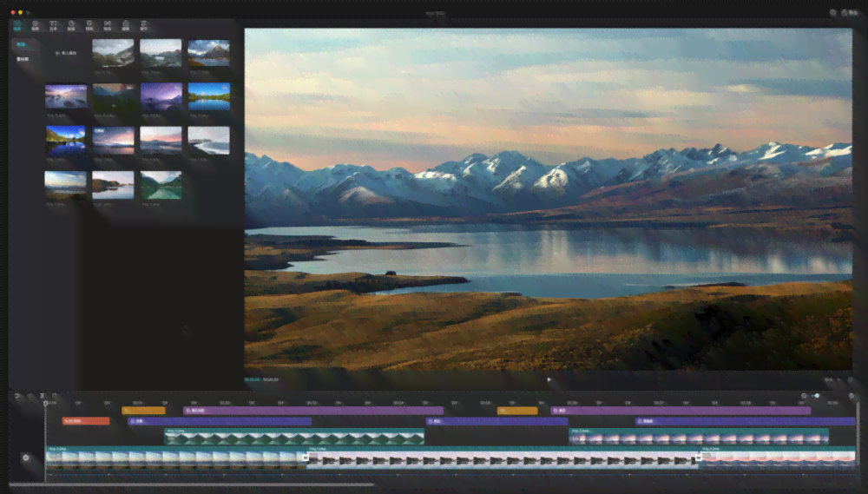
Task: Select the middle main track clip with dark trees
Action: (502, 458)
